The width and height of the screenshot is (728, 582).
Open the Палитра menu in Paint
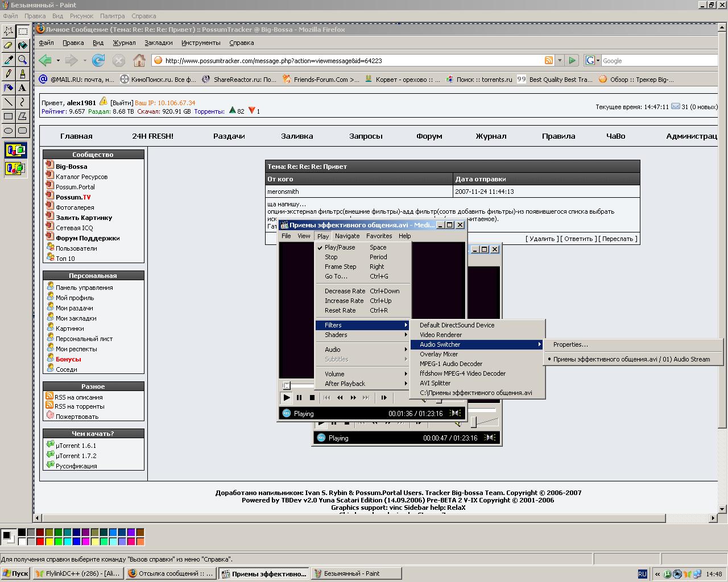pos(112,16)
